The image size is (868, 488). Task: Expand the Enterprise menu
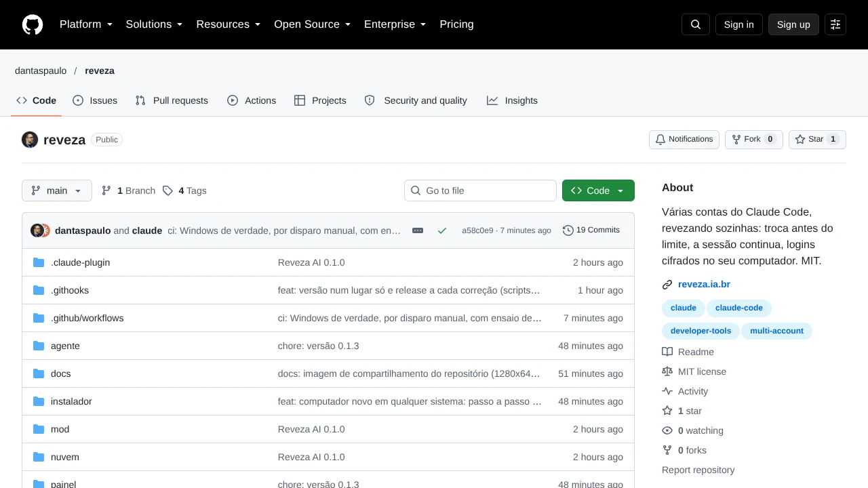coord(395,24)
